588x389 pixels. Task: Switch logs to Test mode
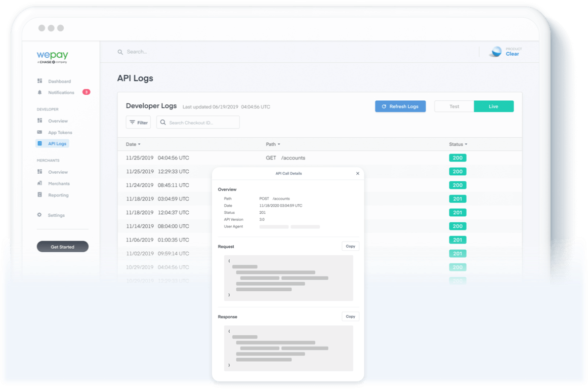tap(454, 106)
